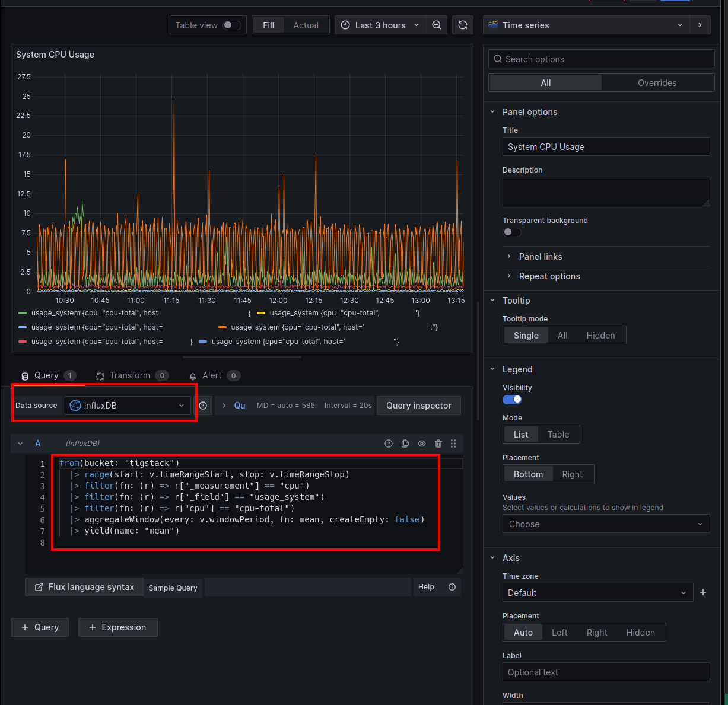Delete query A with the trash icon

coord(438,444)
